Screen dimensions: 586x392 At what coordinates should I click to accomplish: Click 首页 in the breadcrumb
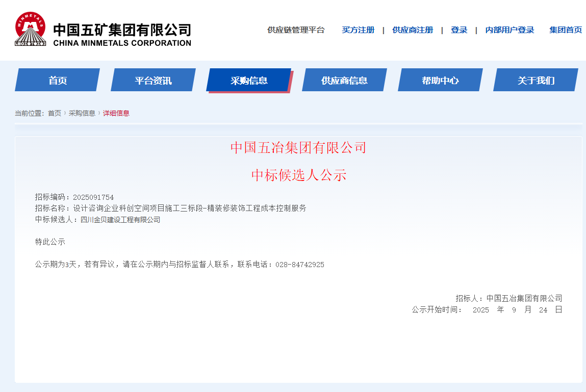click(x=55, y=113)
